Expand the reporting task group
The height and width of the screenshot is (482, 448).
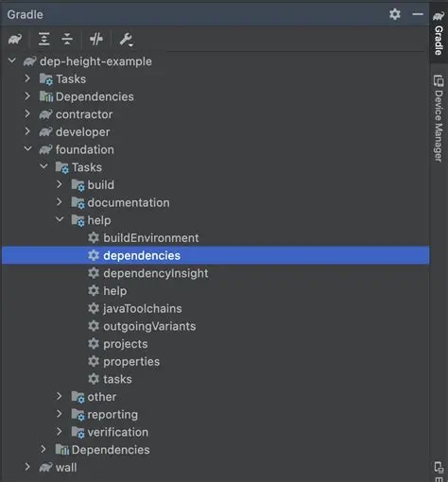(60, 414)
